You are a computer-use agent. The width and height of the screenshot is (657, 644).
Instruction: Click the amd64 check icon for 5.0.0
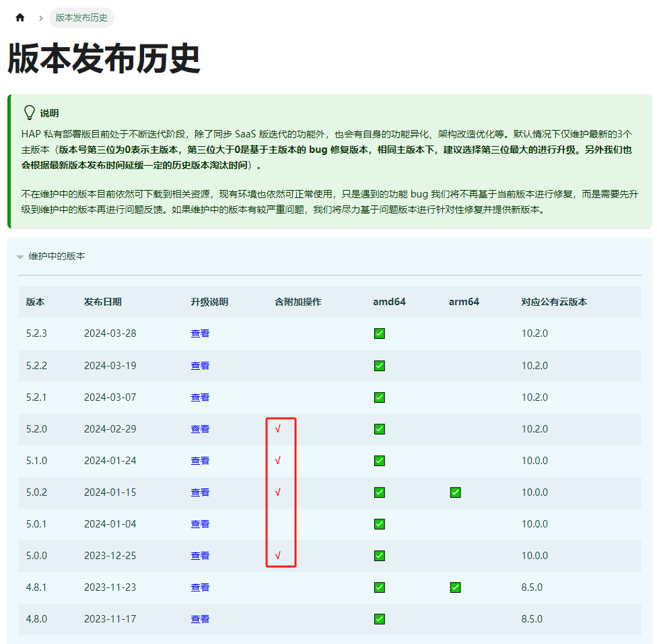pyautogui.click(x=379, y=556)
